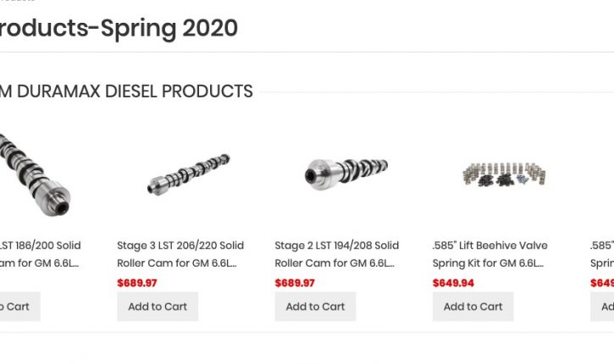This screenshot has width=614, height=364.
Task: Open the Stage 2 LST 194/208 Solid Roller Cam title
Action: 336,254
